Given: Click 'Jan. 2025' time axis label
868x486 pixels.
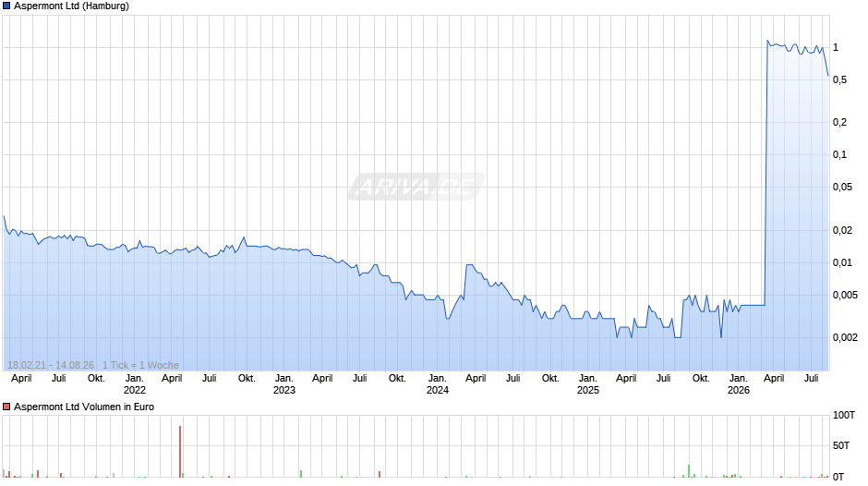Looking at the screenshot, I should click(588, 384).
